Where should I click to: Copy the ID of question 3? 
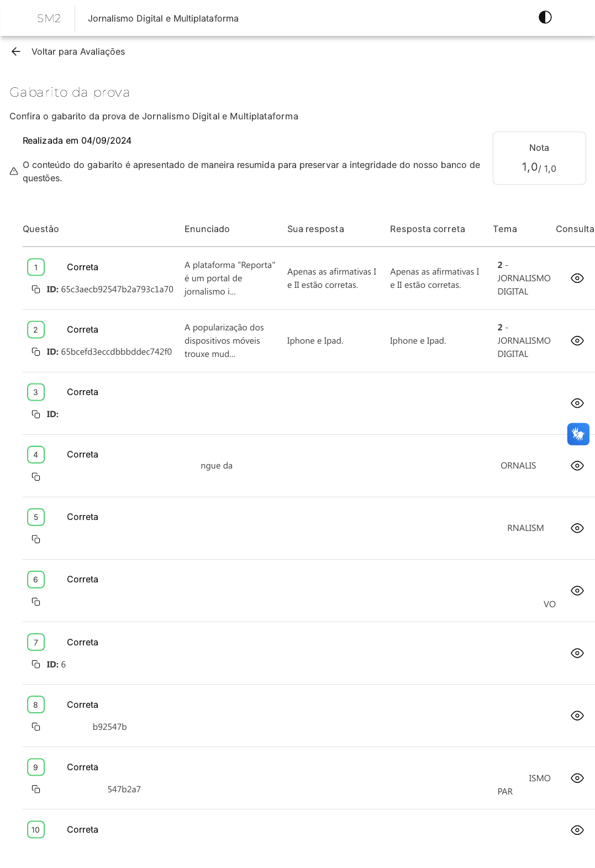coord(36,414)
